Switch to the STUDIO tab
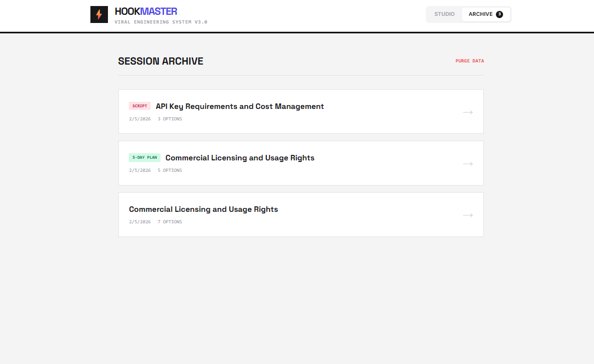The height and width of the screenshot is (364, 594). pyautogui.click(x=445, y=14)
